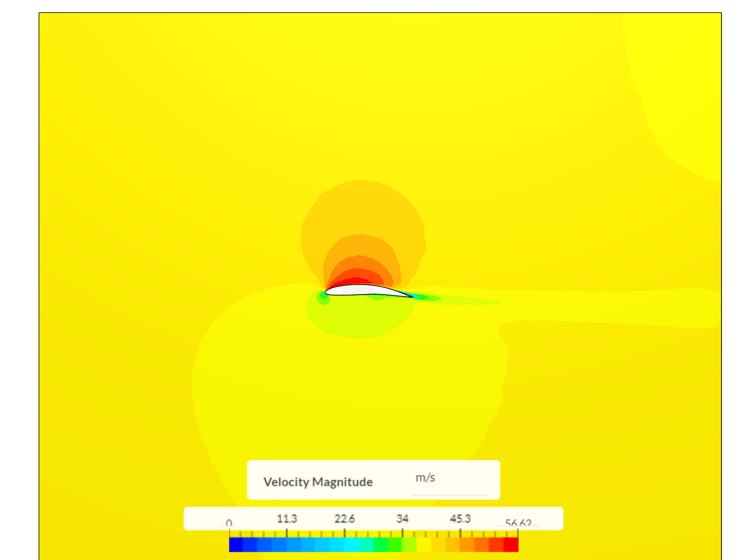Click the 45.3 legend tick label

[x=460, y=519]
